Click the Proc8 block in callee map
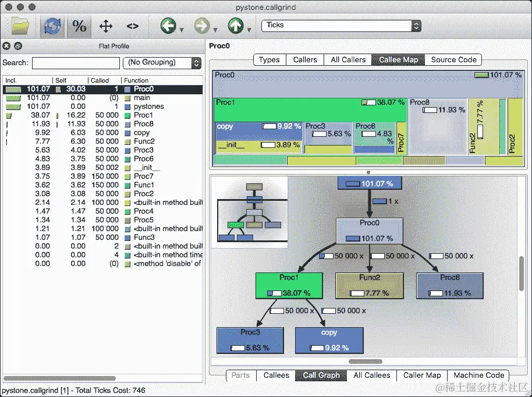The width and height of the screenshot is (532, 397). tap(437, 126)
